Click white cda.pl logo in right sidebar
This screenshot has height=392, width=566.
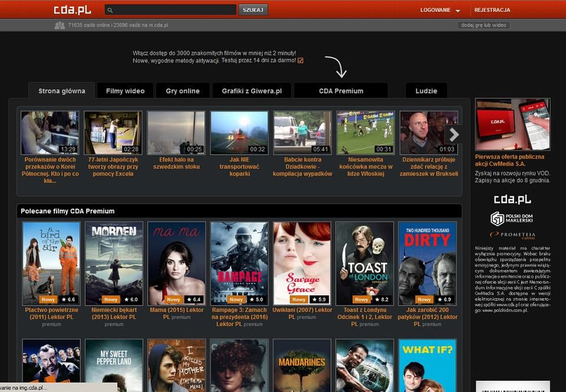pos(512,199)
